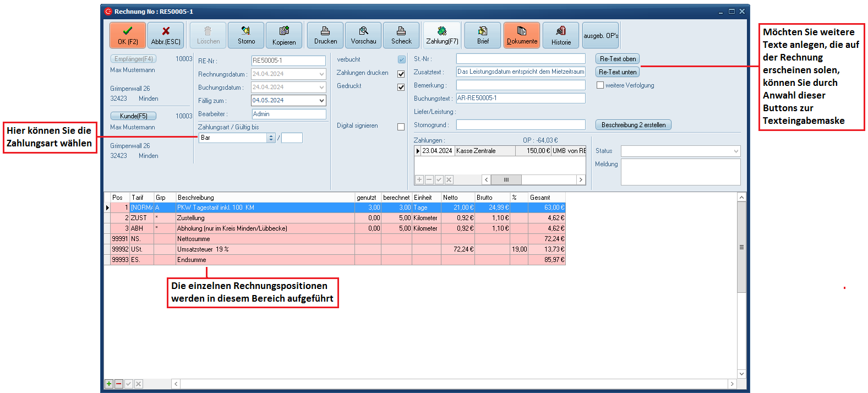This screenshot has width=868, height=393.
Task: Open the Dokumente toolbar button
Action: pyautogui.click(x=522, y=35)
